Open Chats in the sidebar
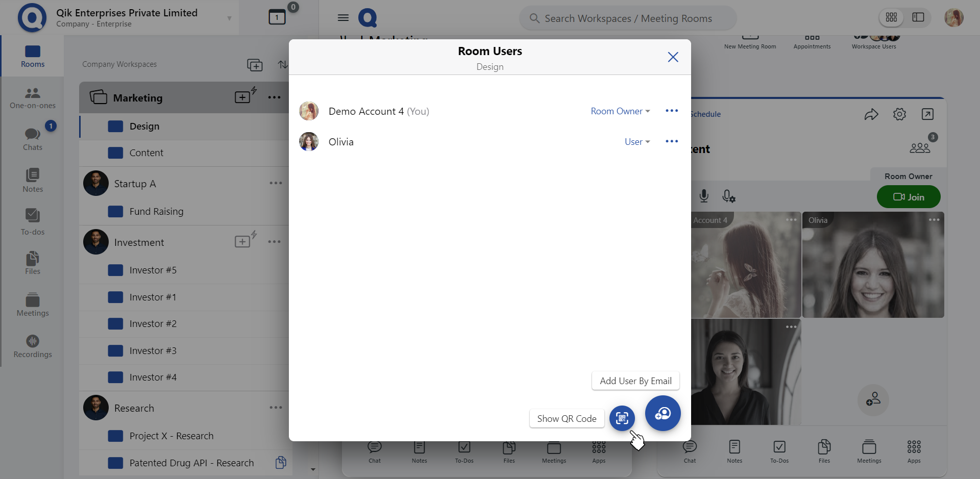Image resolution: width=980 pixels, height=479 pixels. click(x=33, y=139)
